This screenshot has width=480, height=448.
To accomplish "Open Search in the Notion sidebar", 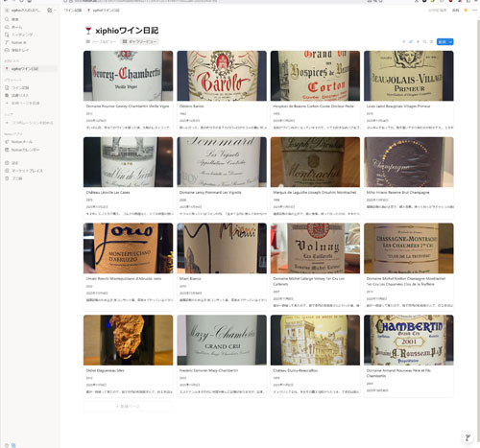I will point(15,19).
